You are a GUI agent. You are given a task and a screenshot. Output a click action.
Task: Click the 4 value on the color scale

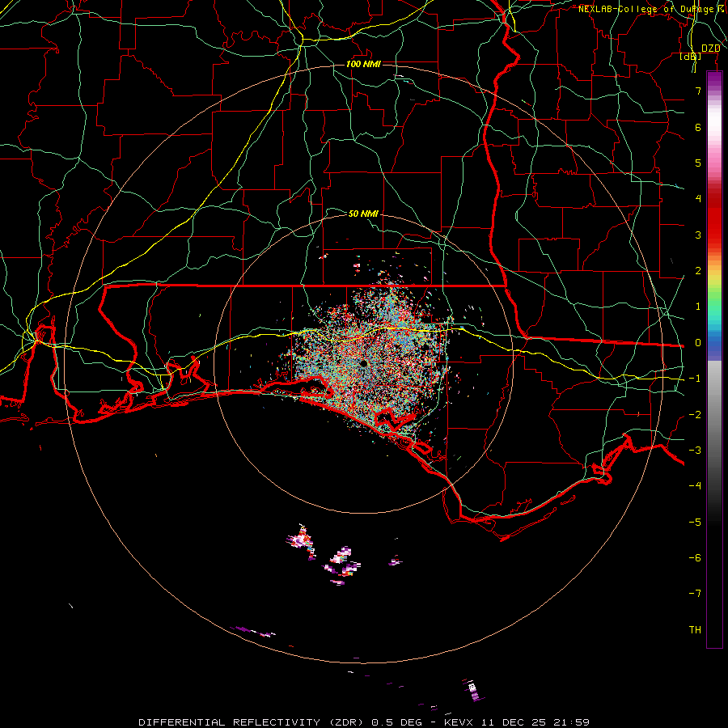tap(698, 199)
